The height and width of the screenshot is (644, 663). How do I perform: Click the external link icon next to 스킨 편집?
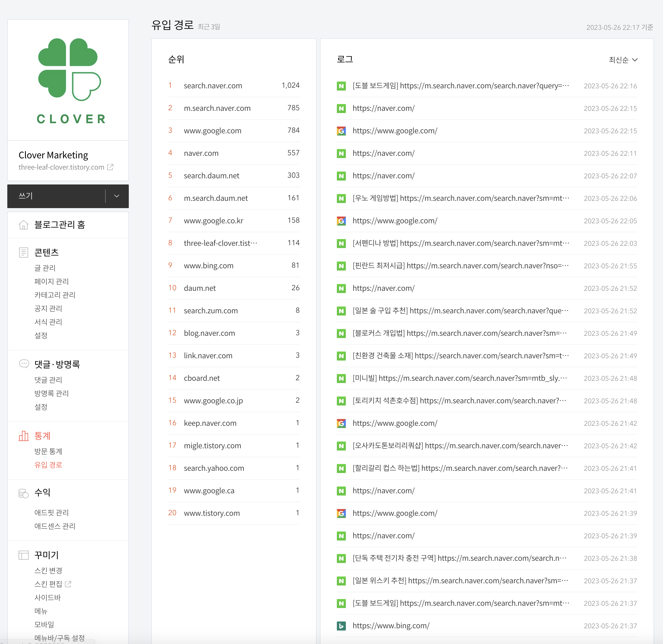[x=68, y=584]
